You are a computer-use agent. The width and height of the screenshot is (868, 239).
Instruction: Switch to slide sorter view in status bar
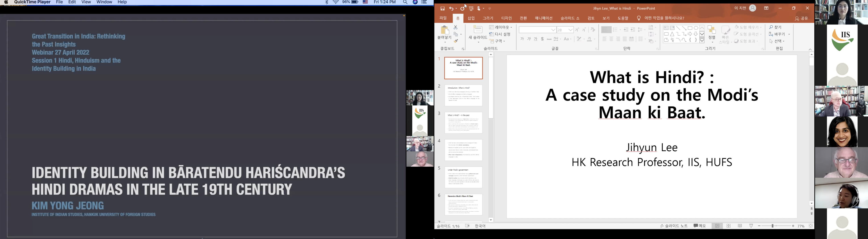[x=729, y=226]
